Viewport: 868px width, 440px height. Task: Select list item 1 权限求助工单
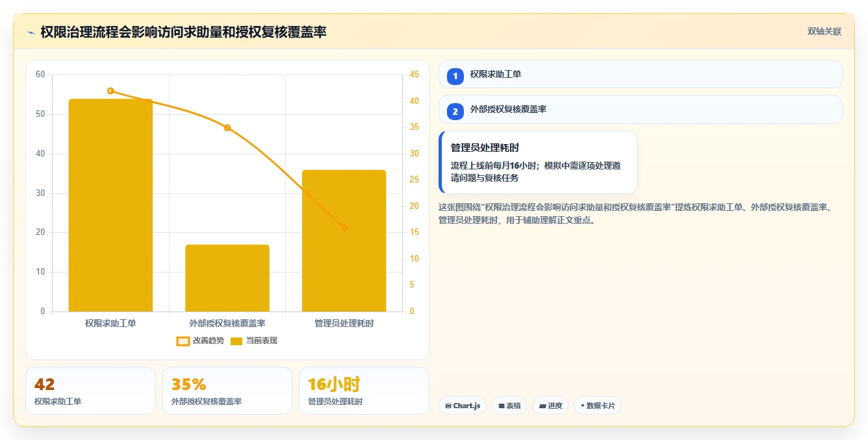(641, 74)
